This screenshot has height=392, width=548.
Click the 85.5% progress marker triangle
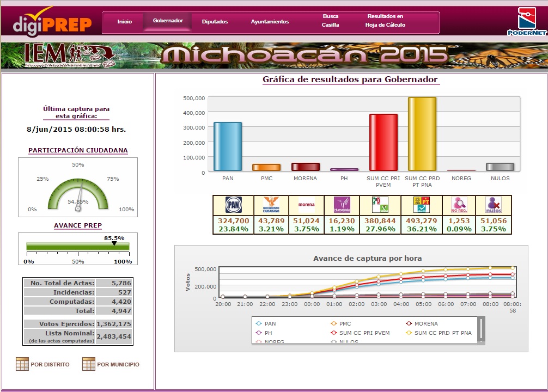click(114, 243)
